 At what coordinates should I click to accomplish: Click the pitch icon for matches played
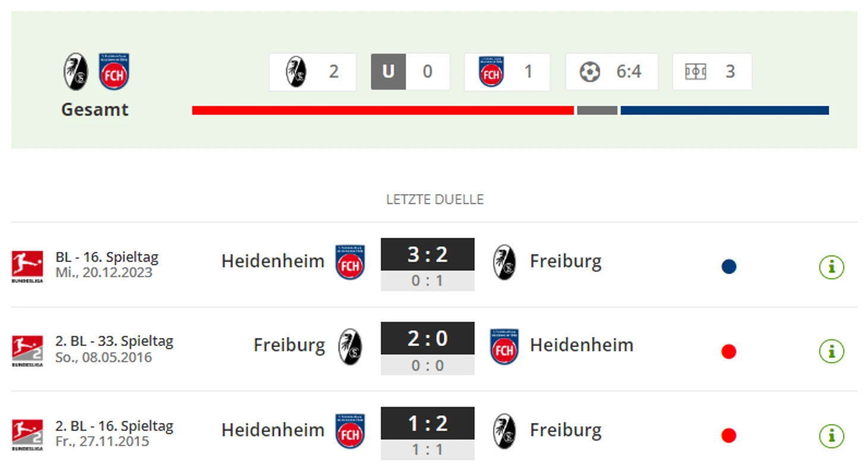[695, 72]
